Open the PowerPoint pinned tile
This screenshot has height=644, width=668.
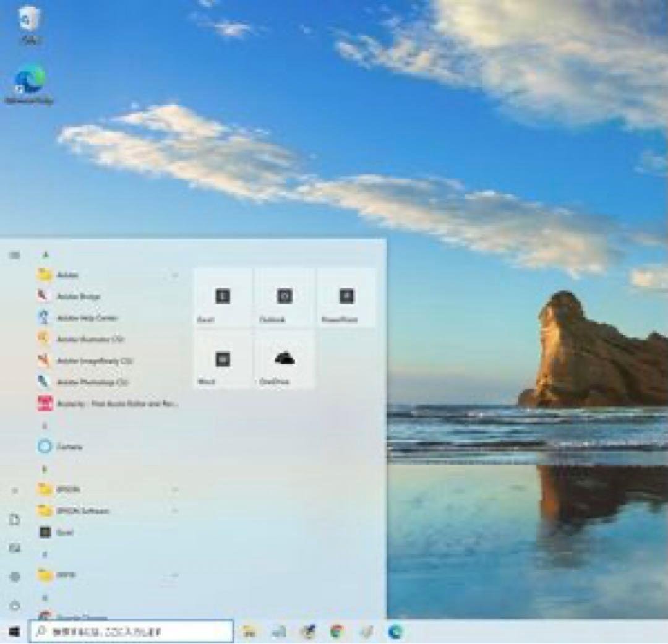(346, 298)
